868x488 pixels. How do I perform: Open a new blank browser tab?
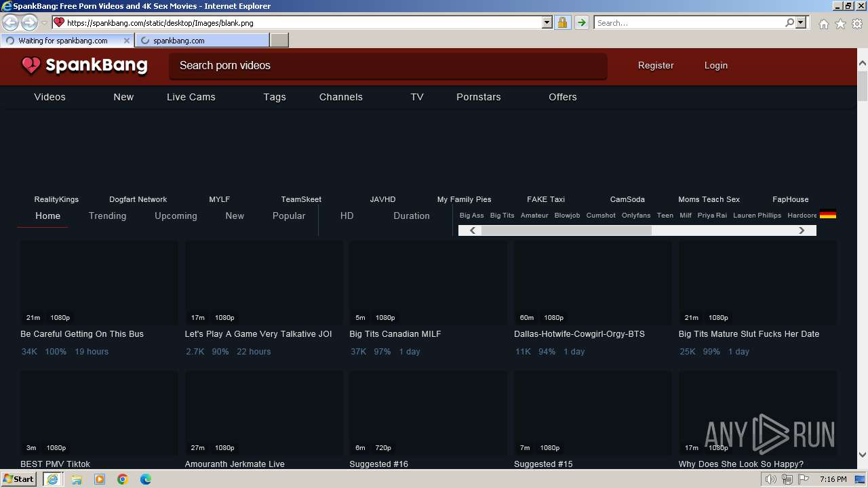click(x=279, y=41)
